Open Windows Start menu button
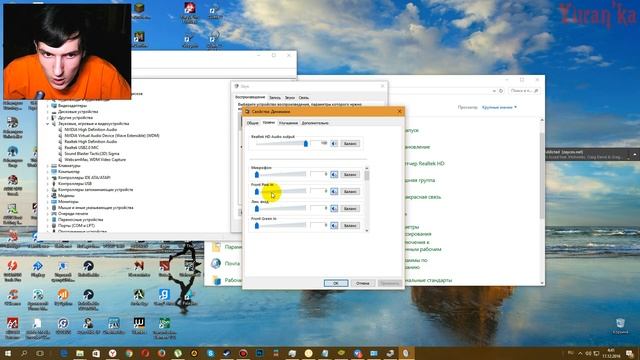This screenshot has width=640, height=360. 8,353
